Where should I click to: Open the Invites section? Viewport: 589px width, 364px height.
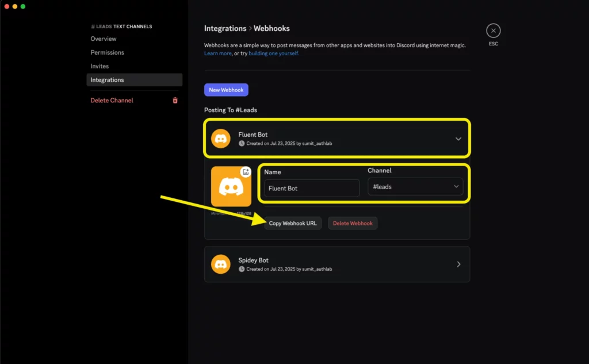pos(100,66)
